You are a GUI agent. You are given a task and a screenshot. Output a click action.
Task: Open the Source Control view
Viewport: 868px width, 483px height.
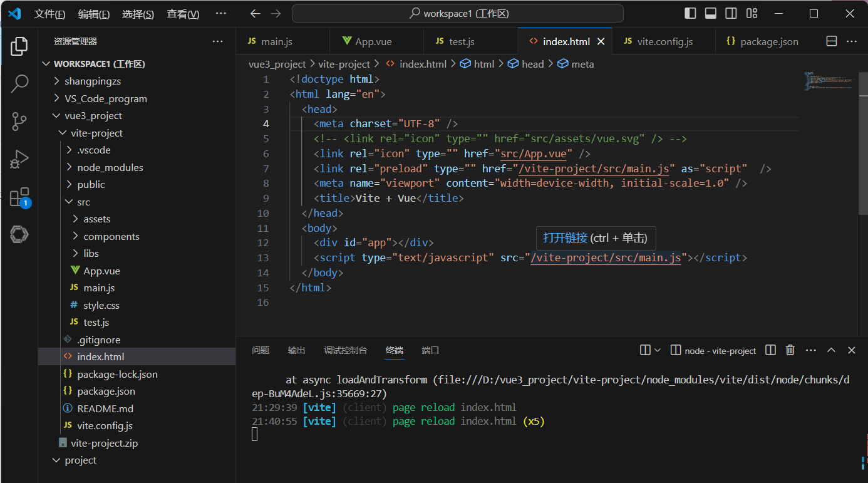tap(19, 122)
